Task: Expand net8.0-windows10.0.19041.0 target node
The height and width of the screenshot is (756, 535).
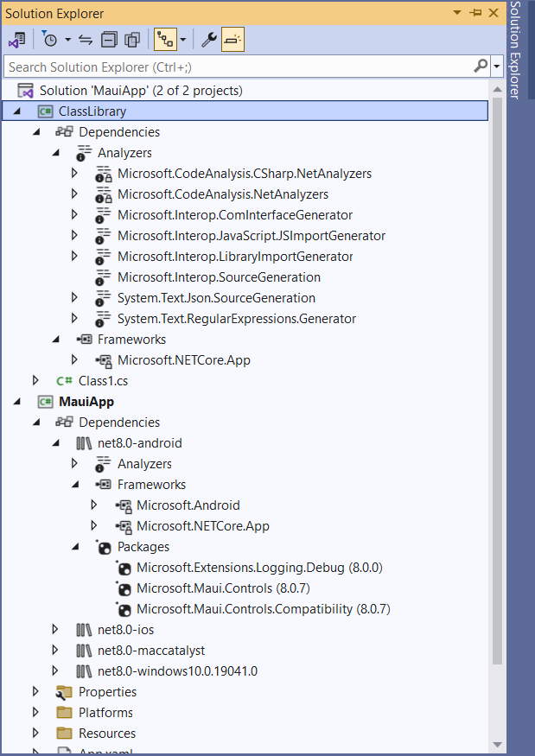Action: tap(55, 670)
